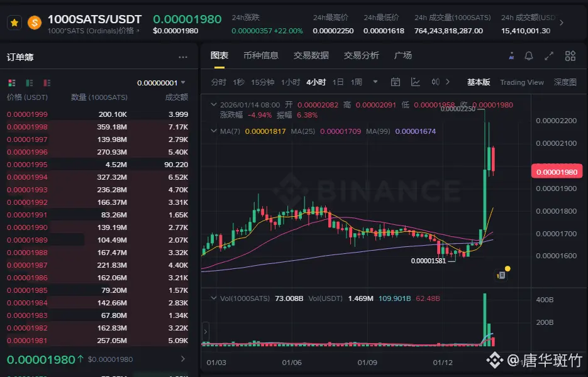The height and width of the screenshot is (377, 588).
Task: Click quantity 359.18M in order book
Action: coord(112,127)
